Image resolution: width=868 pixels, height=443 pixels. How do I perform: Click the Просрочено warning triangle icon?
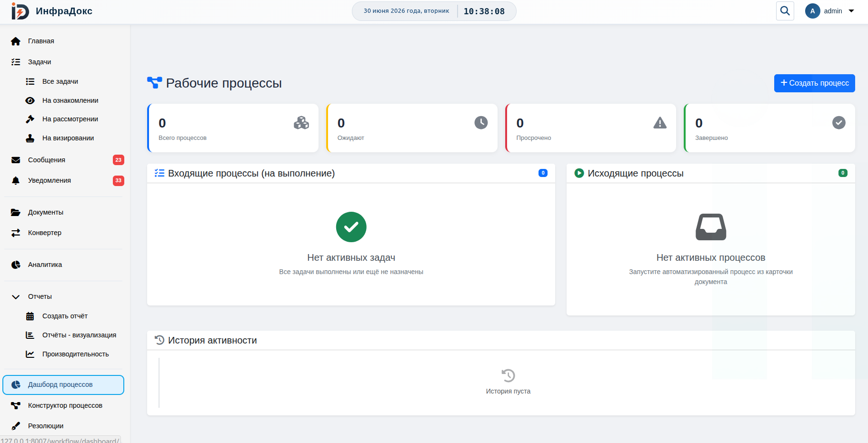[660, 123]
